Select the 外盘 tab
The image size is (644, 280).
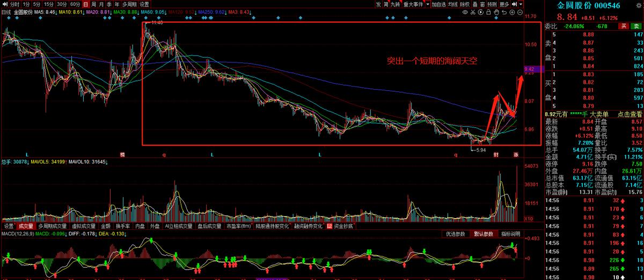point(155,226)
